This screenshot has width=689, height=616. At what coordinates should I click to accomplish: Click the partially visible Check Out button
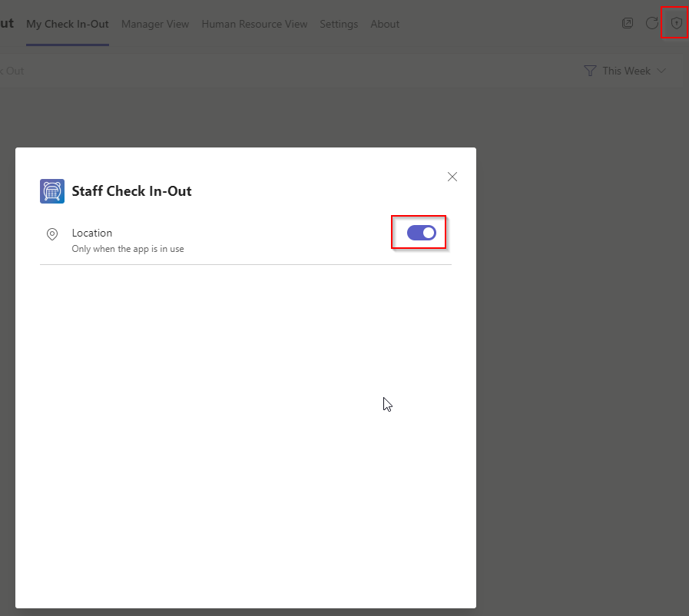[12, 71]
